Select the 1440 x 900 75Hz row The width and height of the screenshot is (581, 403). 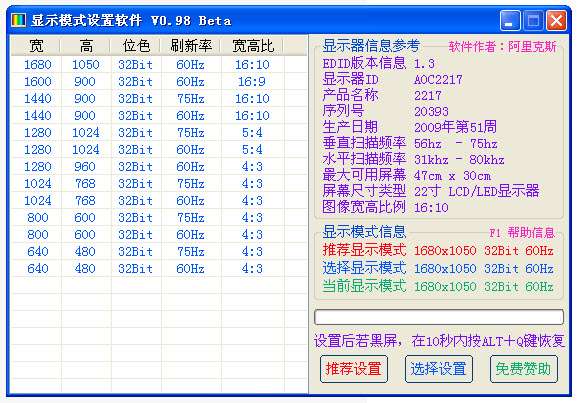(x=159, y=99)
